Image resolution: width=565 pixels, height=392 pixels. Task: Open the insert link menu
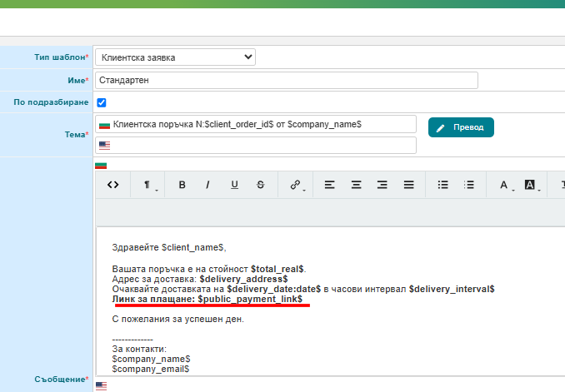pyautogui.click(x=296, y=185)
